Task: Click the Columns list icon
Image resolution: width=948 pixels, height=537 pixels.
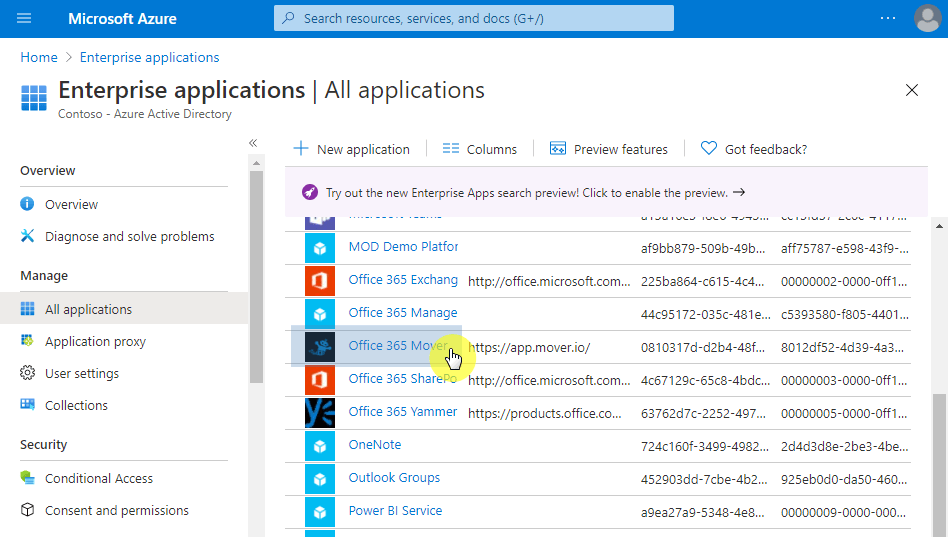Action: [450, 149]
